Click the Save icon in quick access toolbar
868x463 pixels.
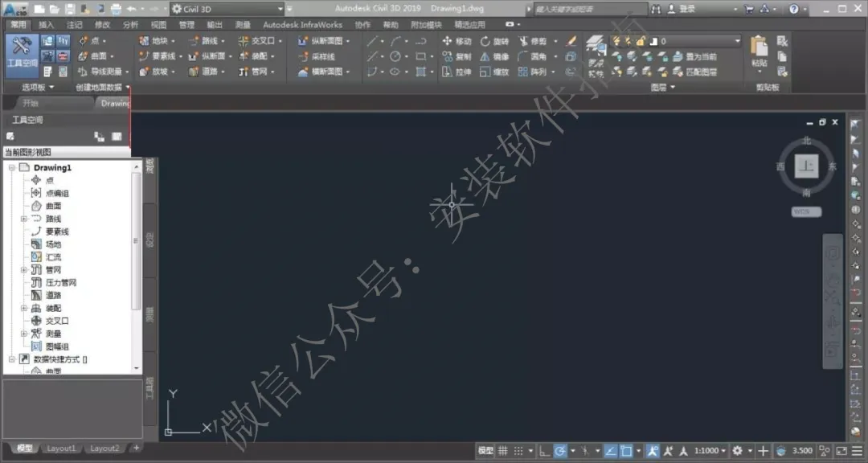click(x=70, y=9)
